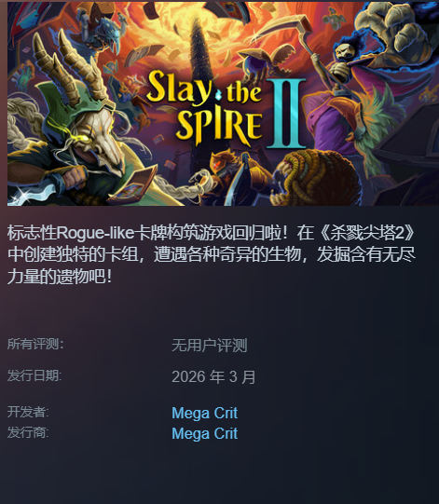The image size is (439, 504).
Task: Click the 发行日期 label
Action: click(x=34, y=375)
